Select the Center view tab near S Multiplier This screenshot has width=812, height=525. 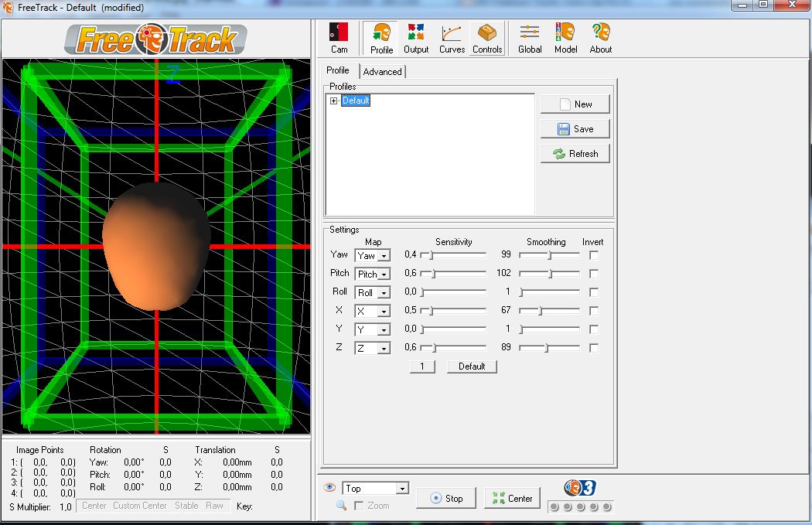tap(94, 506)
